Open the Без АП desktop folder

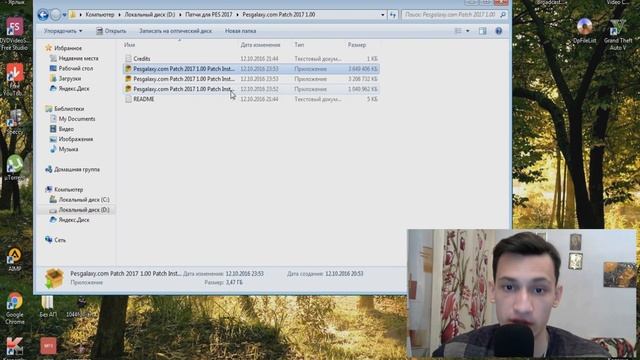48,307
